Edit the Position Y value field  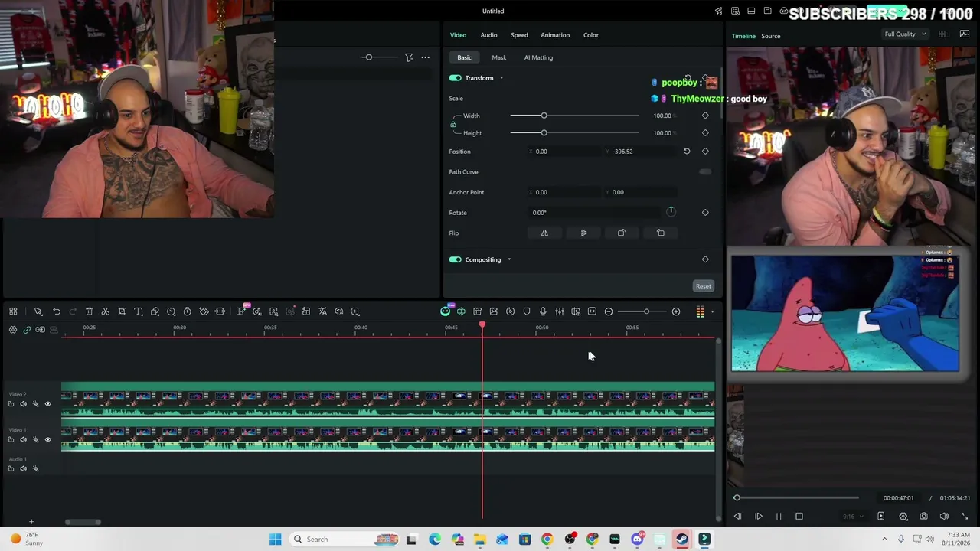click(640, 152)
